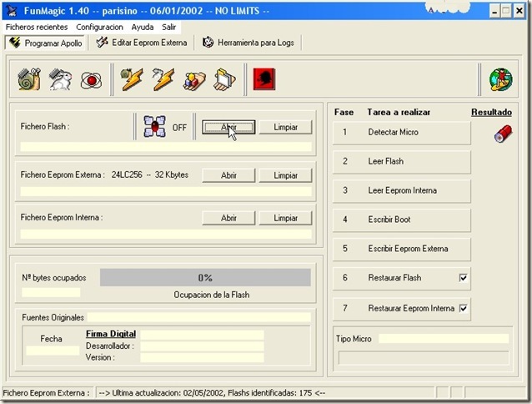Screen dimensions: 532x404
Task: Click the Fichero Eeprom Interna path field
Action: click(x=166, y=234)
